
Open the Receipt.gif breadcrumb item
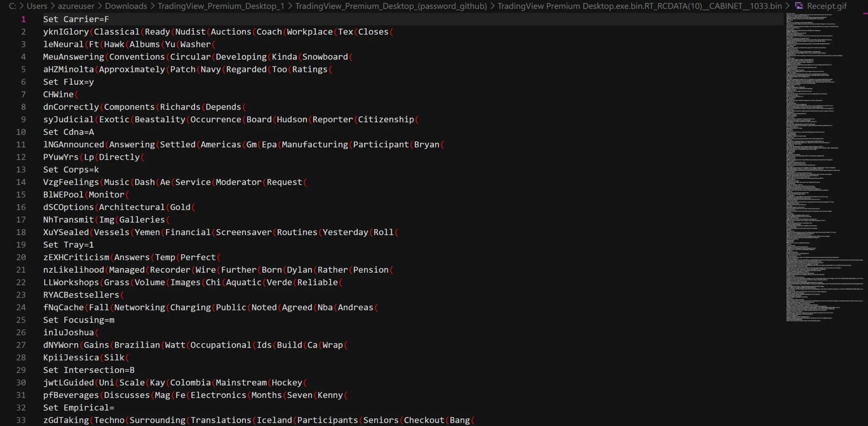[826, 6]
